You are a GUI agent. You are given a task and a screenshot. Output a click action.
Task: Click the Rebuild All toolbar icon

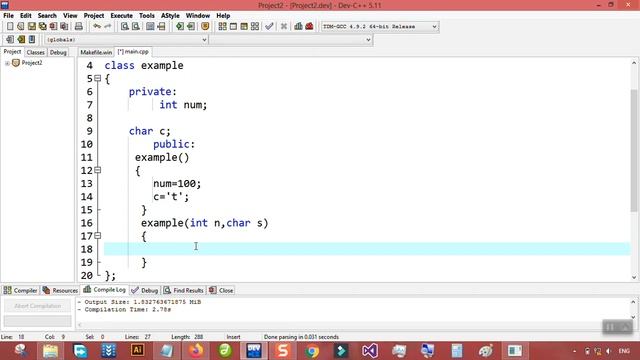click(255, 27)
